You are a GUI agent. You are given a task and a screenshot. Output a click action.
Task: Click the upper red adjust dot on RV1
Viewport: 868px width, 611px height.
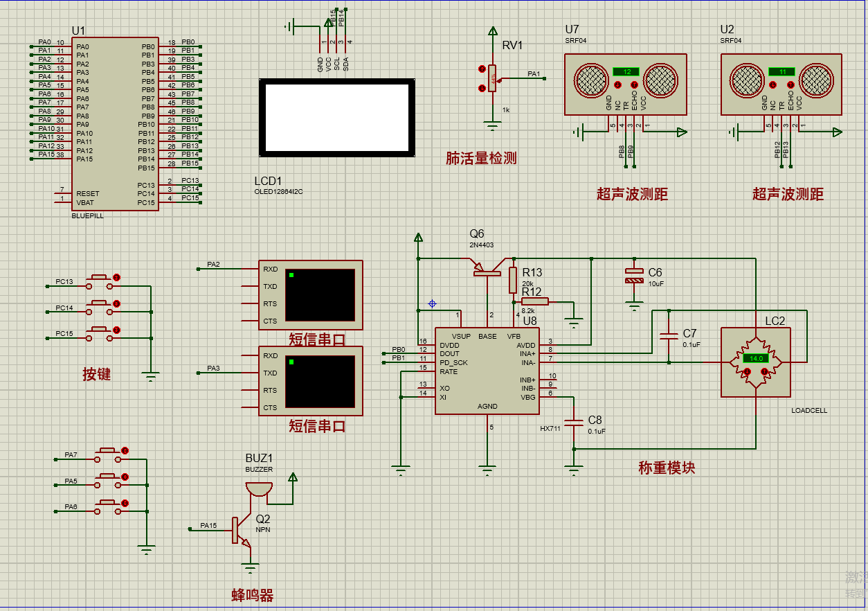tap(482, 69)
